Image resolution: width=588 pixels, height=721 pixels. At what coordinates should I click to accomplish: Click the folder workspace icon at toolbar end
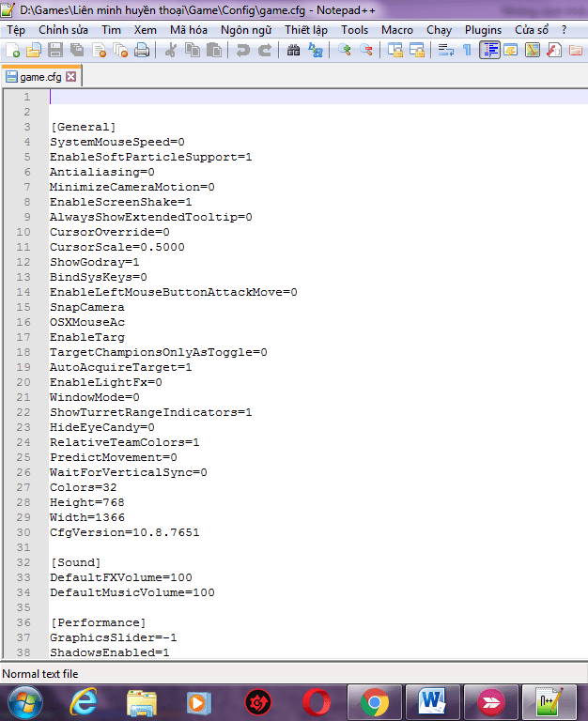[x=576, y=50]
